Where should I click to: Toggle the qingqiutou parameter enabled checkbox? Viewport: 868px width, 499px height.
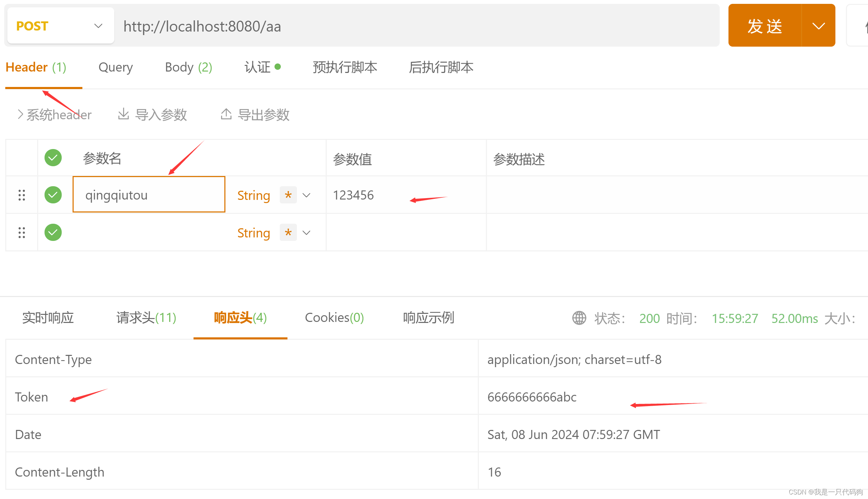pyautogui.click(x=53, y=195)
